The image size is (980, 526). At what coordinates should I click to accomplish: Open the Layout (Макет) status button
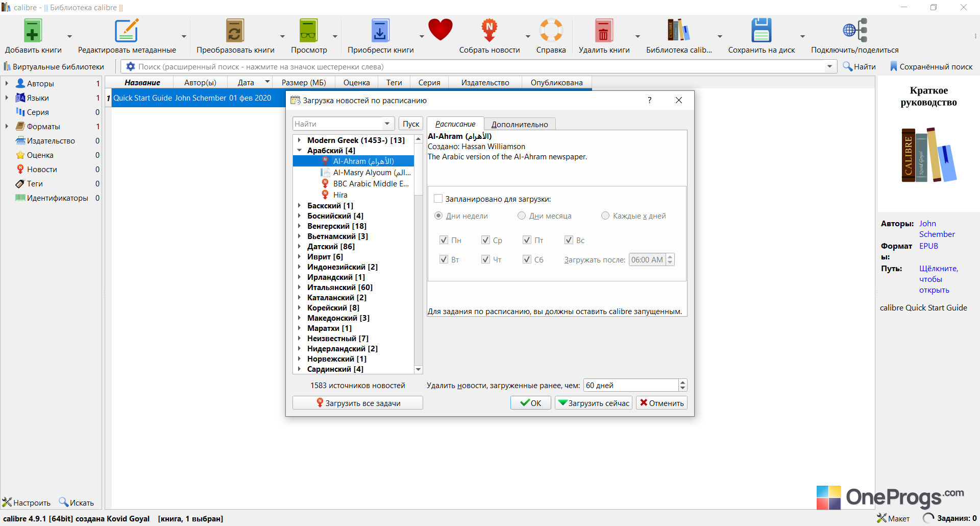(893, 518)
